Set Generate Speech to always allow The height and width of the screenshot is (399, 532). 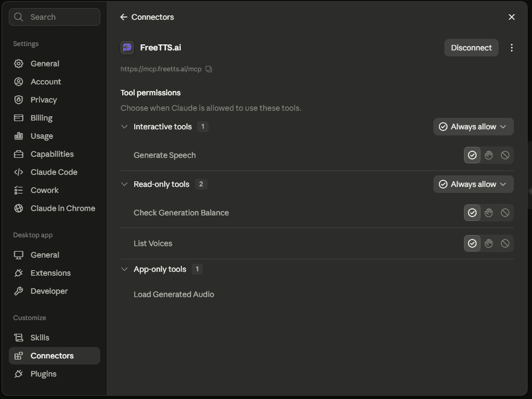472,155
